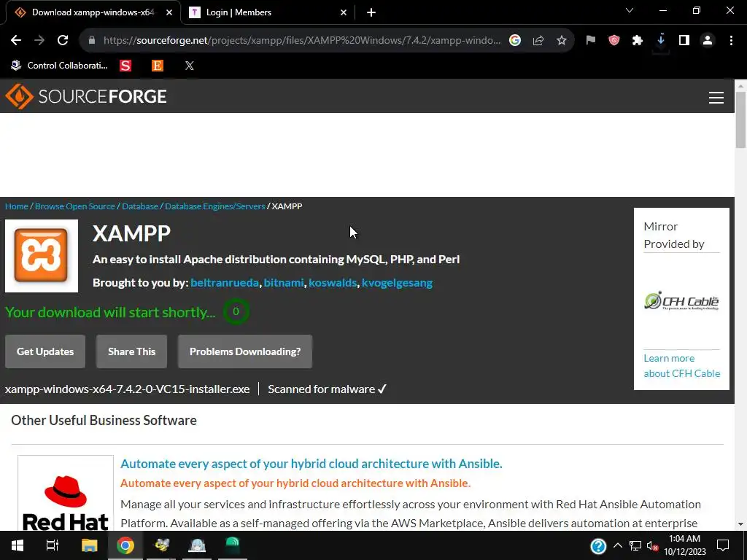The width and height of the screenshot is (747, 560).
Task: Open Database Engines/Servers breadcrumb
Action: point(215,206)
